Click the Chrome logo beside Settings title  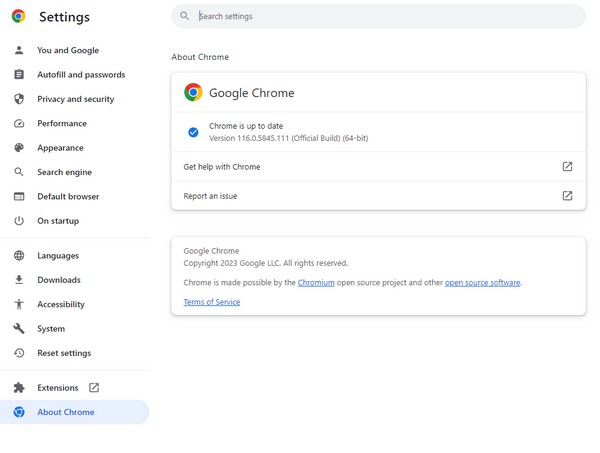[18, 16]
